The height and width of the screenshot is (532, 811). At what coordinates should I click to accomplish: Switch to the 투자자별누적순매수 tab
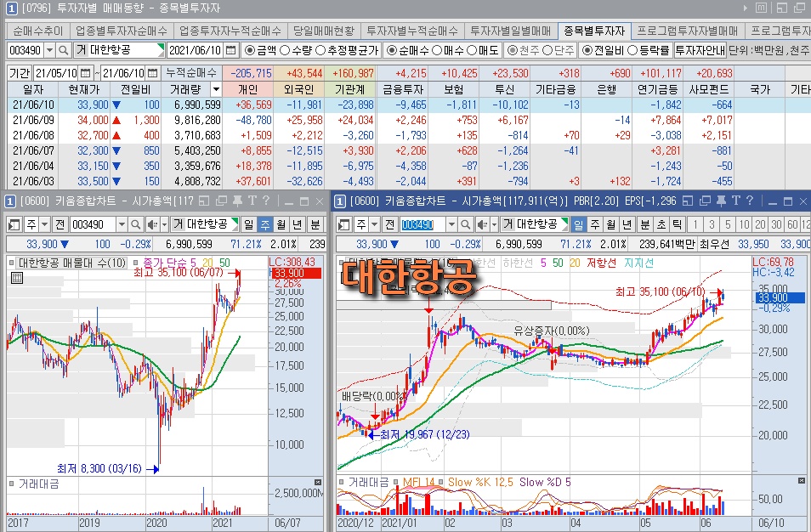coord(412,31)
